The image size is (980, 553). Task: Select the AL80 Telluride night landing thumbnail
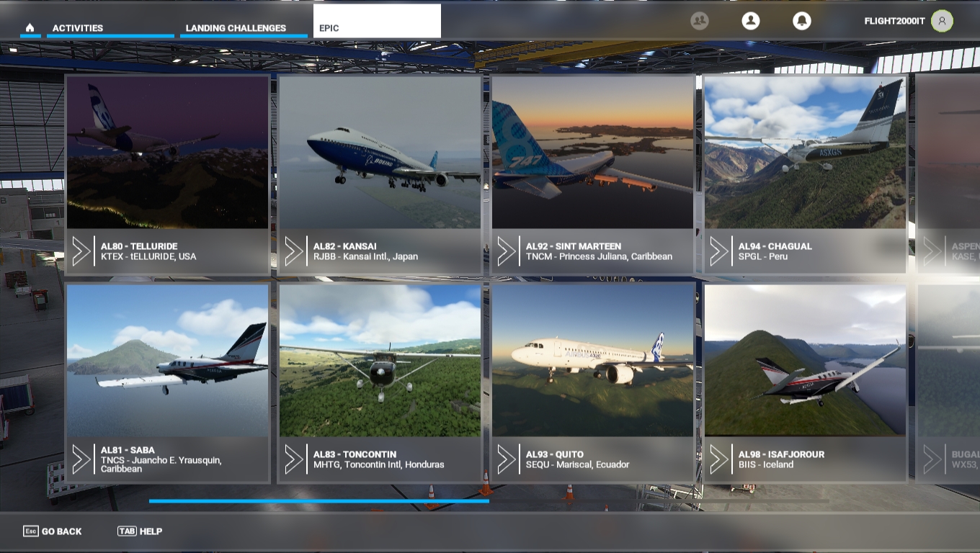click(167, 153)
